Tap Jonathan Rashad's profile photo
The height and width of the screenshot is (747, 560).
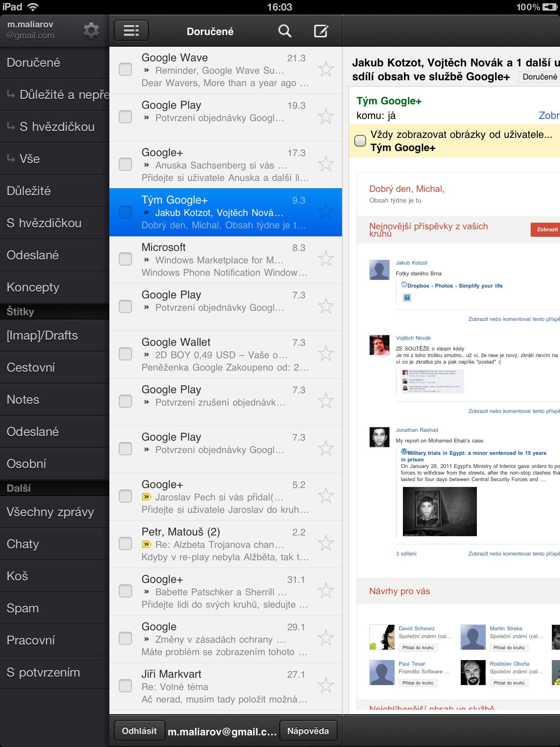coord(379,437)
